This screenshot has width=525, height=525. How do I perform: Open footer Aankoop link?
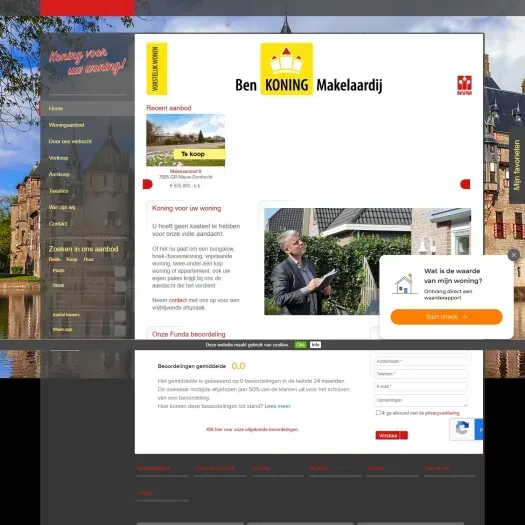pos(319,468)
